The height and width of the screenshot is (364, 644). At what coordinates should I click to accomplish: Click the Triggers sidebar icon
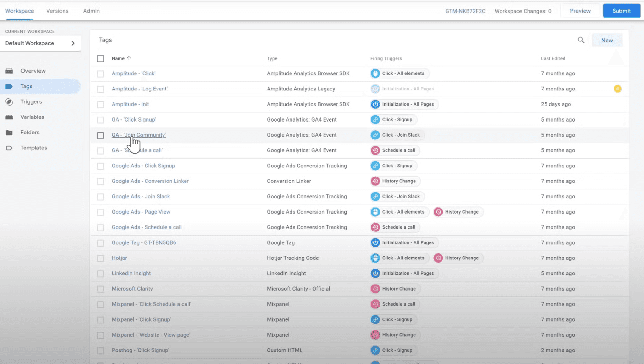pos(9,102)
